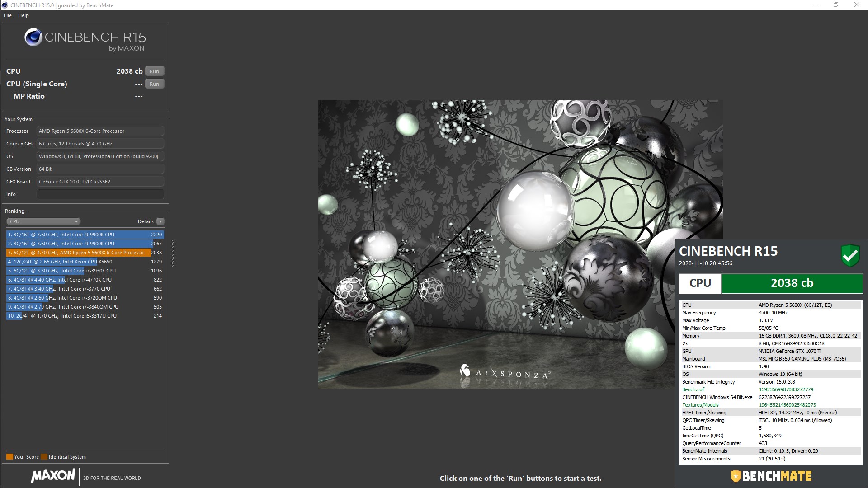Click the Max Frequency 4700.10 MHz value
The height and width of the screenshot is (488, 868).
[x=773, y=313]
